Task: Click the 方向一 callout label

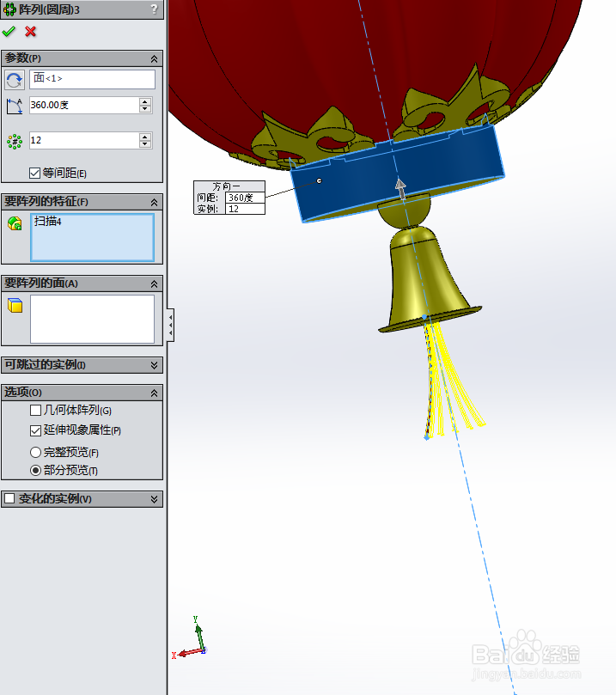Action: (226, 186)
